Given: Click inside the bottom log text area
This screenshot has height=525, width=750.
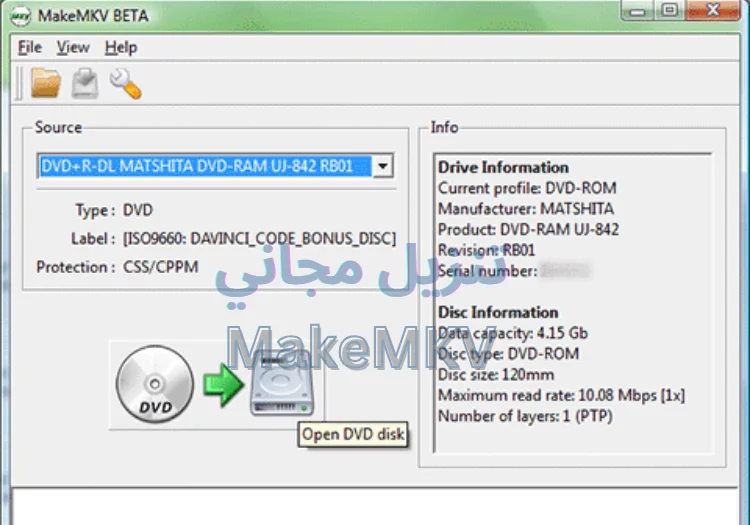Looking at the screenshot, I should 375,507.
